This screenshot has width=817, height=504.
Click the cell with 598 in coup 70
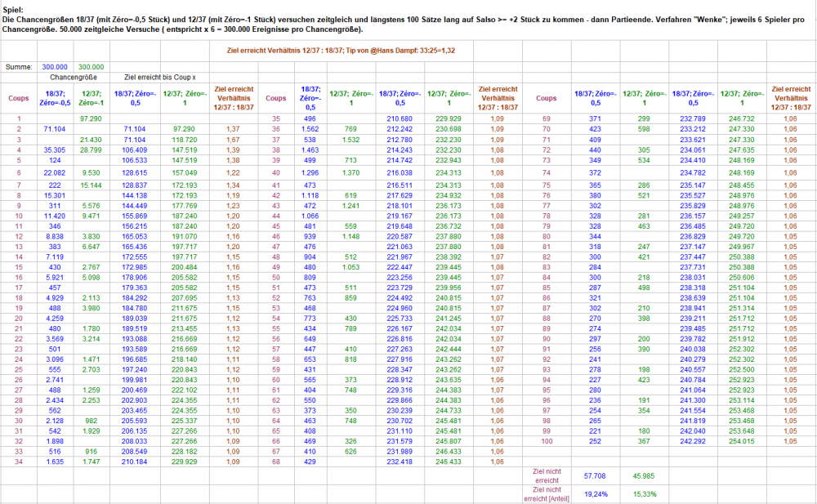[x=644, y=129]
